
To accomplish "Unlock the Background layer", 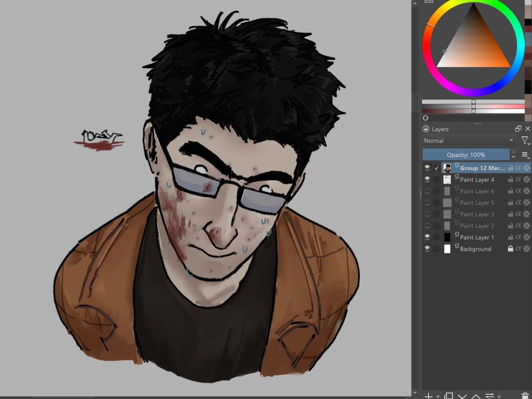I will tap(510, 248).
